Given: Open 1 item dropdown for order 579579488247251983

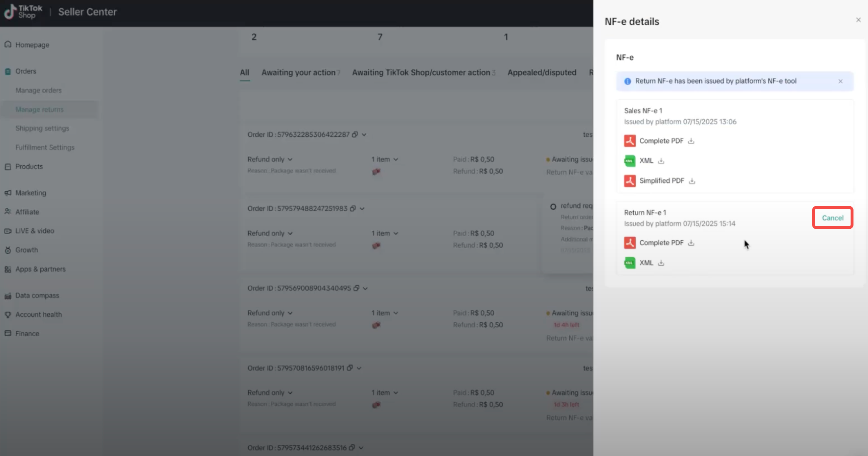Looking at the screenshot, I should pyautogui.click(x=385, y=233).
